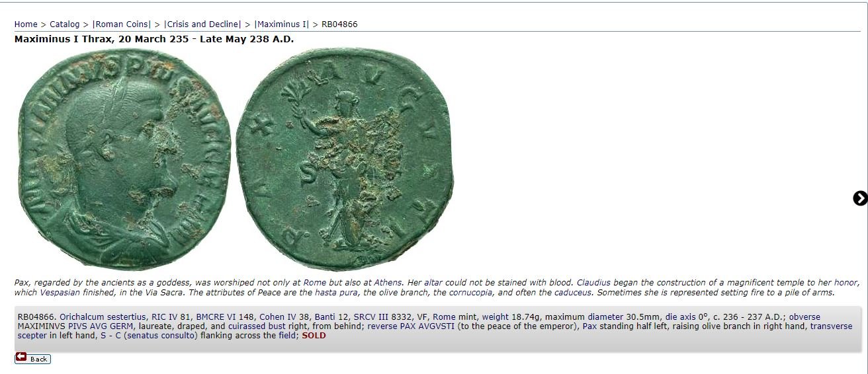Open the RIC IV 81 reference
Viewport: 868px width, 374px height.
pyautogui.click(x=171, y=317)
